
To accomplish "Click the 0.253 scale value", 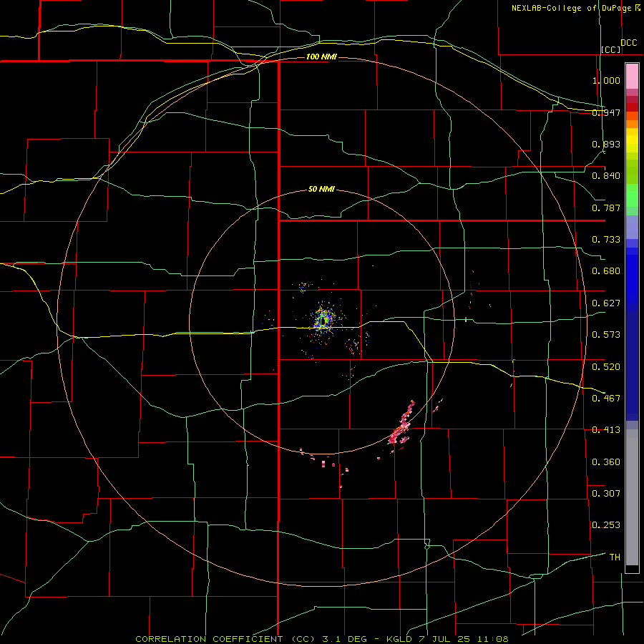I will [606, 525].
